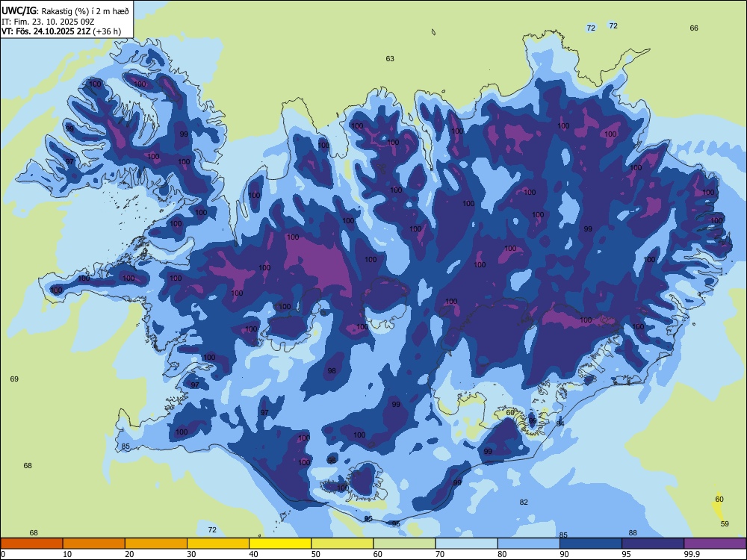Select the '95' legend tick label

click(x=626, y=554)
